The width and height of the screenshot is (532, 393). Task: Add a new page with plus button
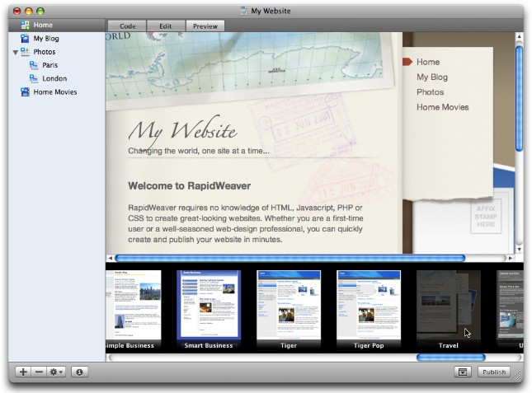pyautogui.click(x=23, y=372)
